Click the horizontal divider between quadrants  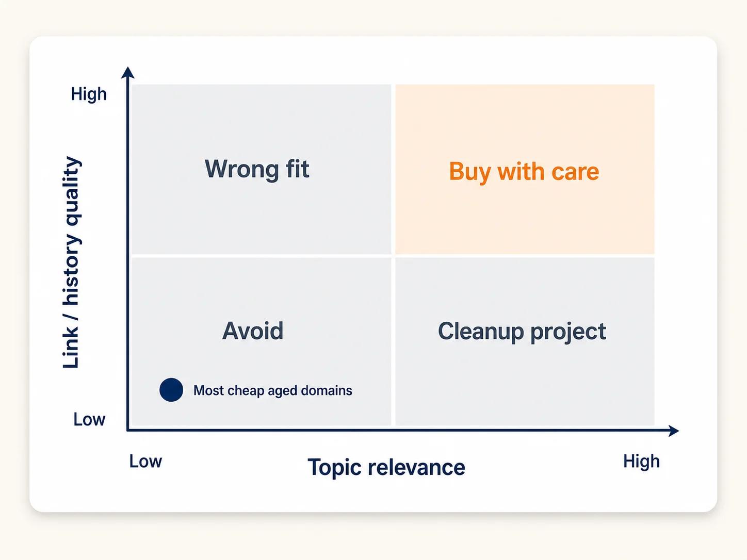[393, 256]
